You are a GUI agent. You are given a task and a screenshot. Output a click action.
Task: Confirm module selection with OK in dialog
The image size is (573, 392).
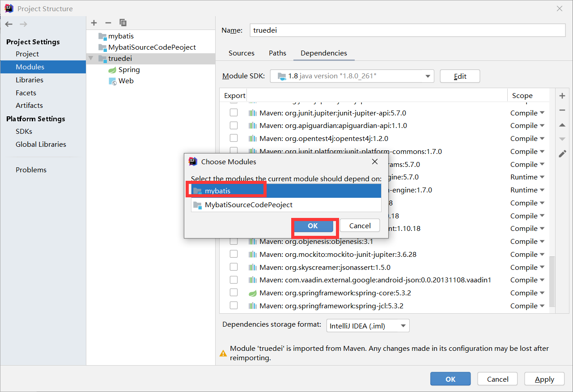click(x=313, y=226)
